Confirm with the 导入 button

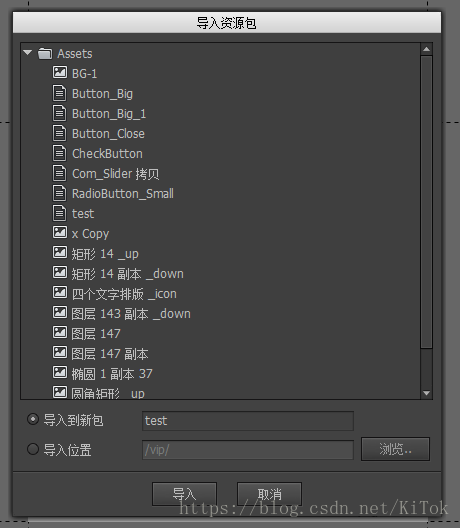click(184, 494)
